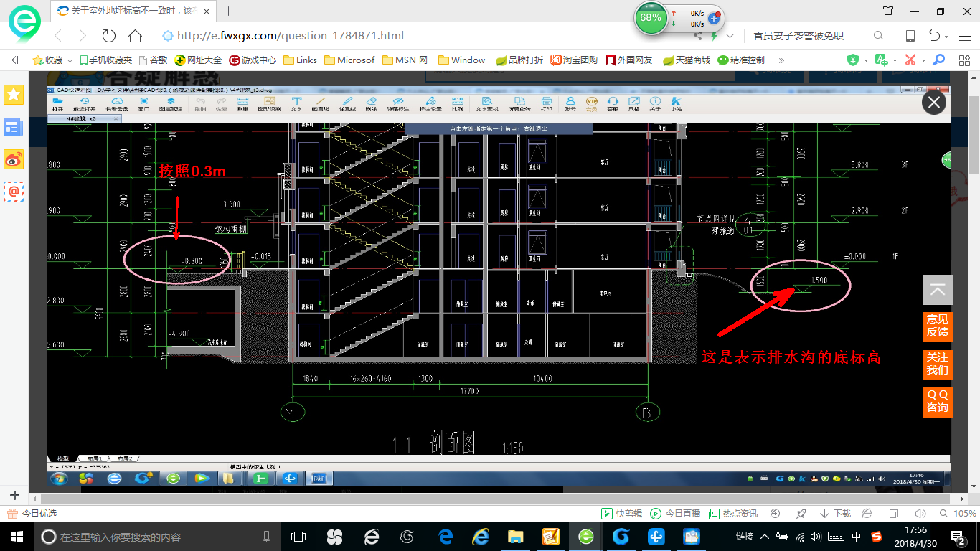Click the green shield extension icon
The width and height of the screenshot is (980, 551).
(853, 60)
